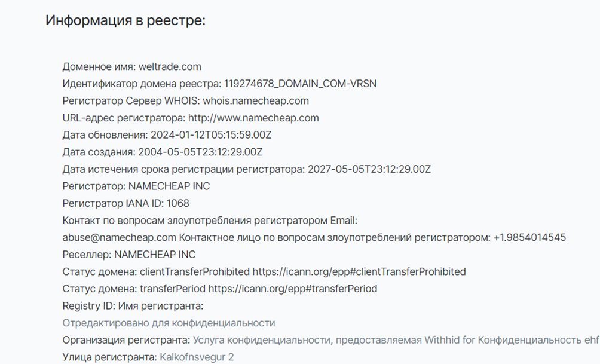Click the Registry ID: Имя регистранта label
Viewport: 600px width, 364px height.
pyautogui.click(x=133, y=306)
